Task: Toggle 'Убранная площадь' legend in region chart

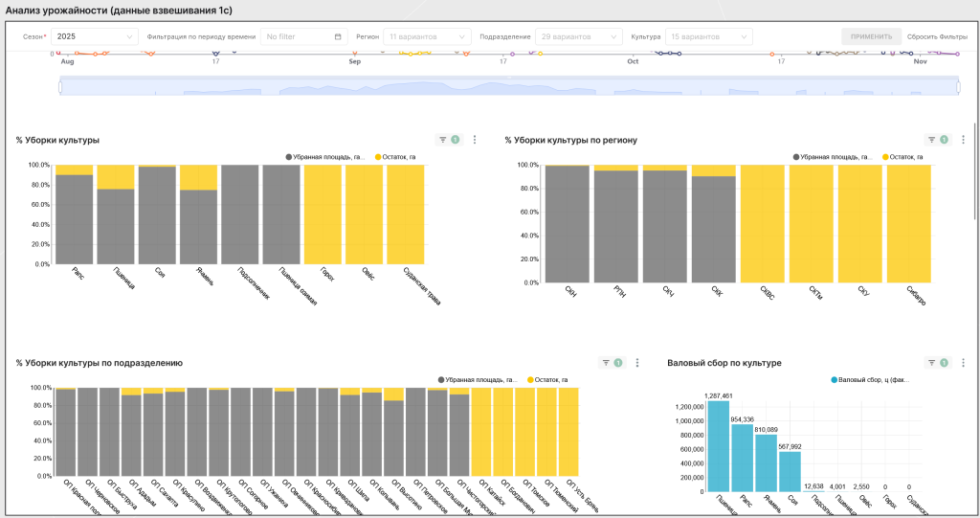Action: tap(833, 156)
